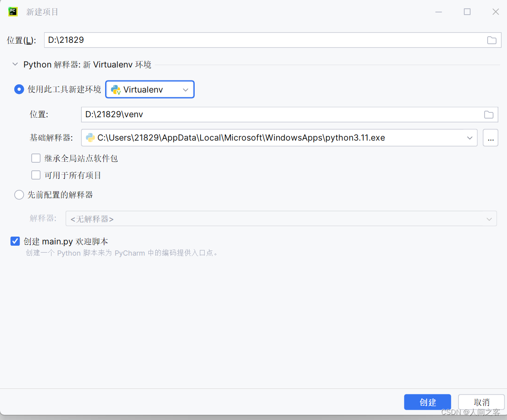Click the 新建项目 title text
Image resolution: width=507 pixels, height=420 pixels.
pyautogui.click(x=42, y=12)
